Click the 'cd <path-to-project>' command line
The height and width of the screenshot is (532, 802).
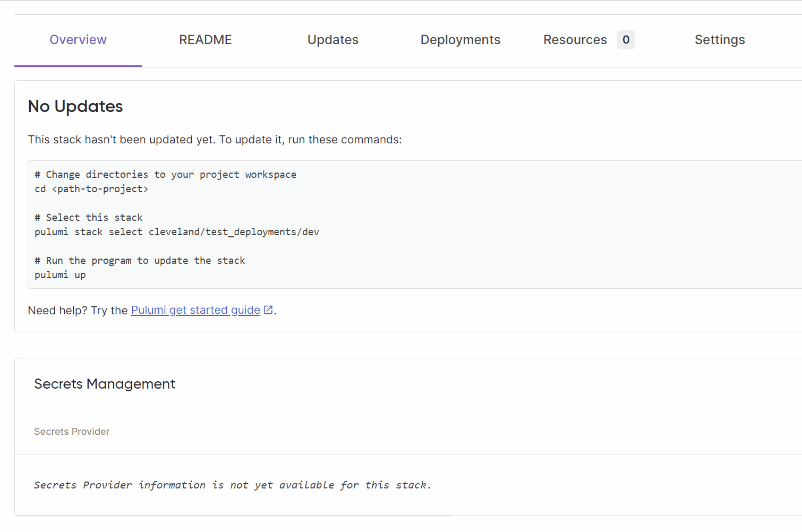[x=91, y=189]
